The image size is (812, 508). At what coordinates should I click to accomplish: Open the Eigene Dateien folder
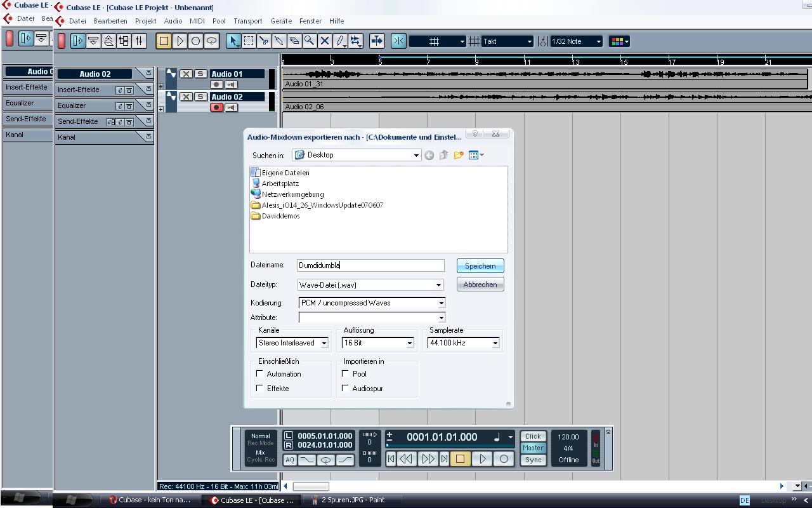click(x=280, y=173)
